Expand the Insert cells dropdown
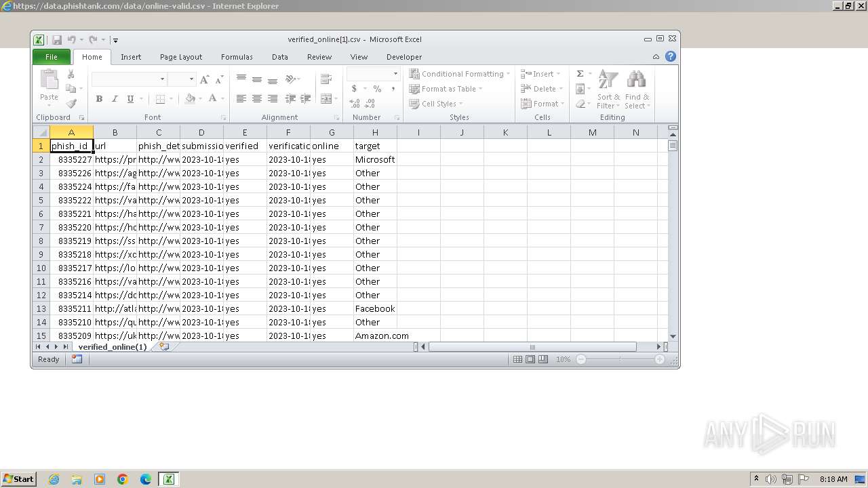 click(558, 74)
